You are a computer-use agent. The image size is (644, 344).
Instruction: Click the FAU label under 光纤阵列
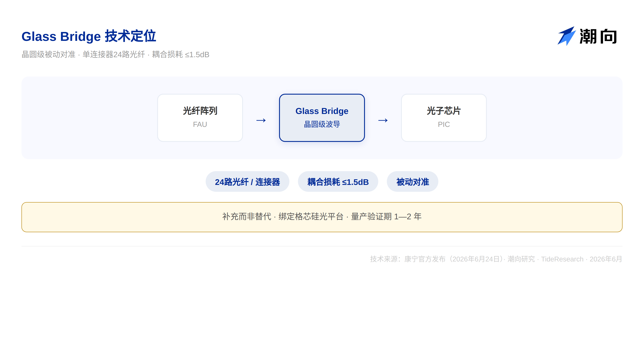click(x=200, y=124)
